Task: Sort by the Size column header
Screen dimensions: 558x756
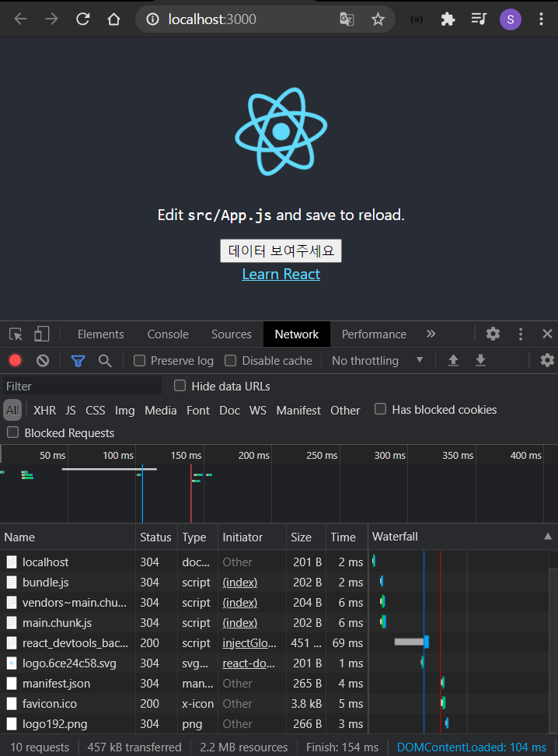Action: tap(306, 537)
